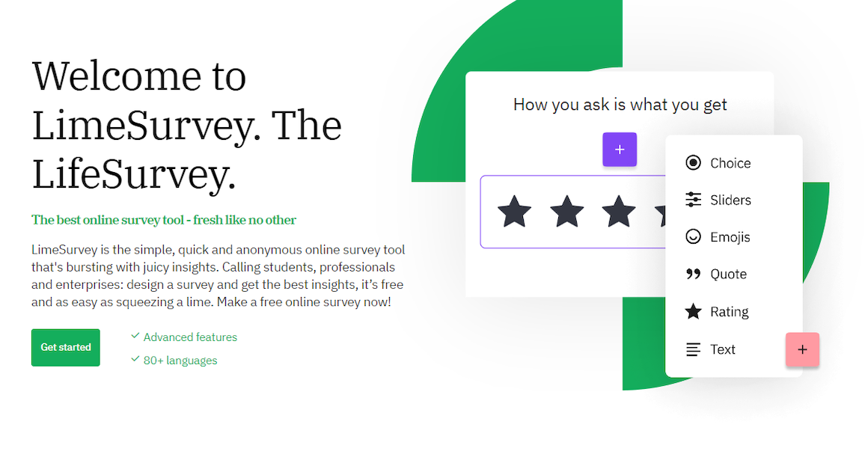This screenshot has height=463, width=868.
Task: Select the Choice question type icon
Action: click(x=693, y=162)
